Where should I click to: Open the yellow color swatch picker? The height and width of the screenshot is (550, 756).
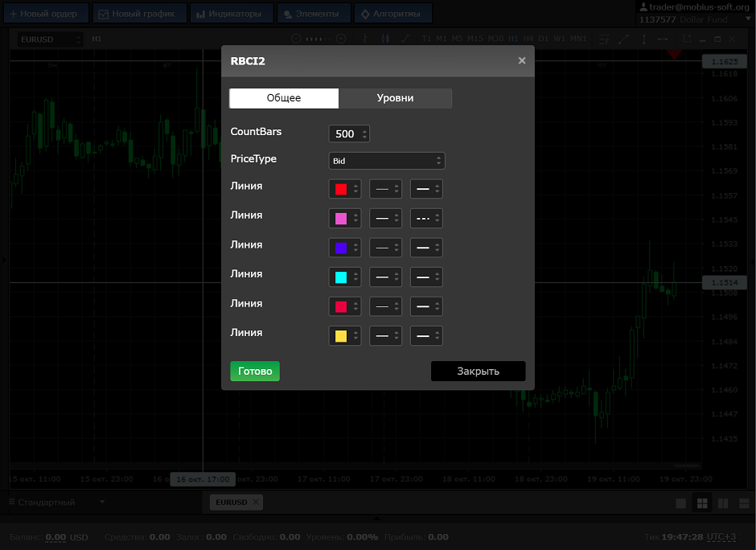(x=344, y=336)
